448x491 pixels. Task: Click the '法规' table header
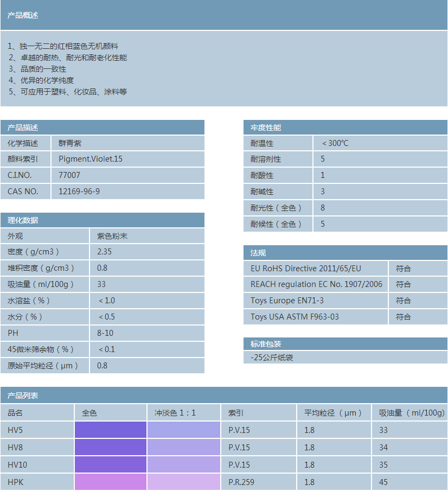click(345, 253)
